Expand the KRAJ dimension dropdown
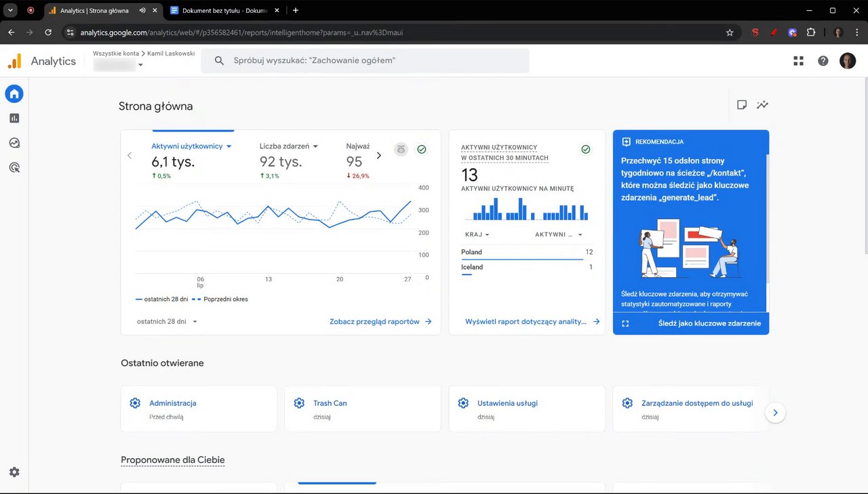 click(x=477, y=234)
